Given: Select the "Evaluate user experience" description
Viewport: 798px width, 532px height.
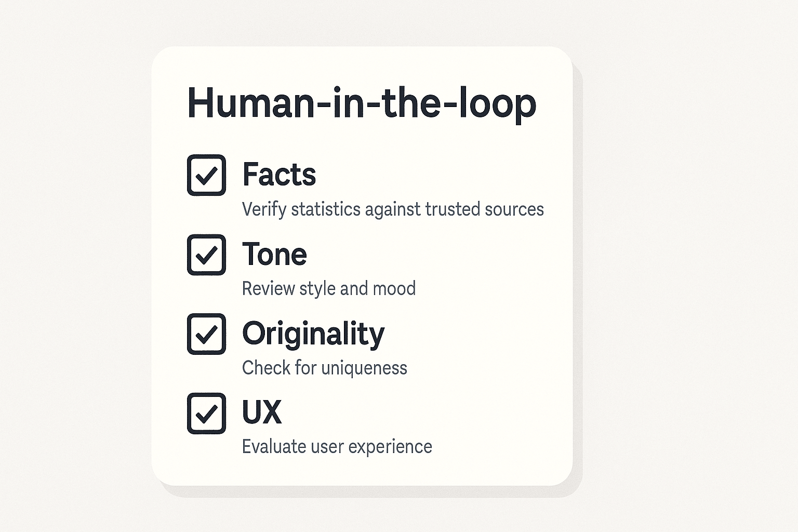Looking at the screenshot, I should tap(337, 447).
